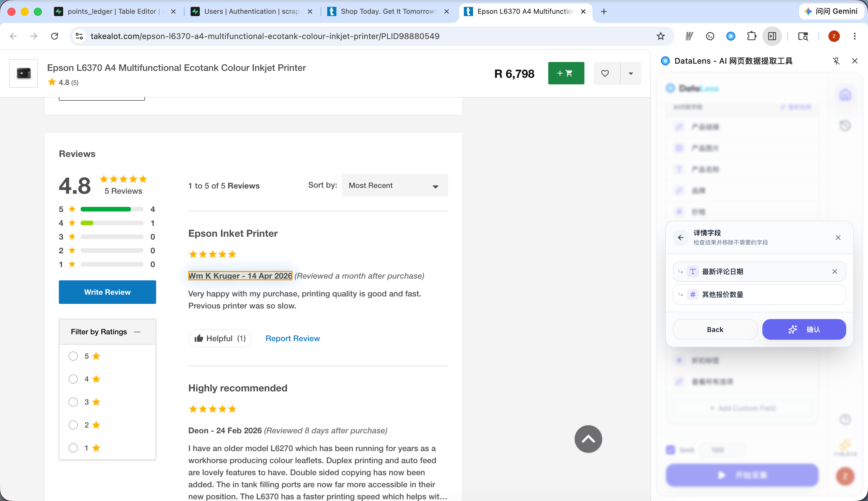Confirm fields with the 确认 button
This screenshot has height=501, width=868.
tap(804, 329)
